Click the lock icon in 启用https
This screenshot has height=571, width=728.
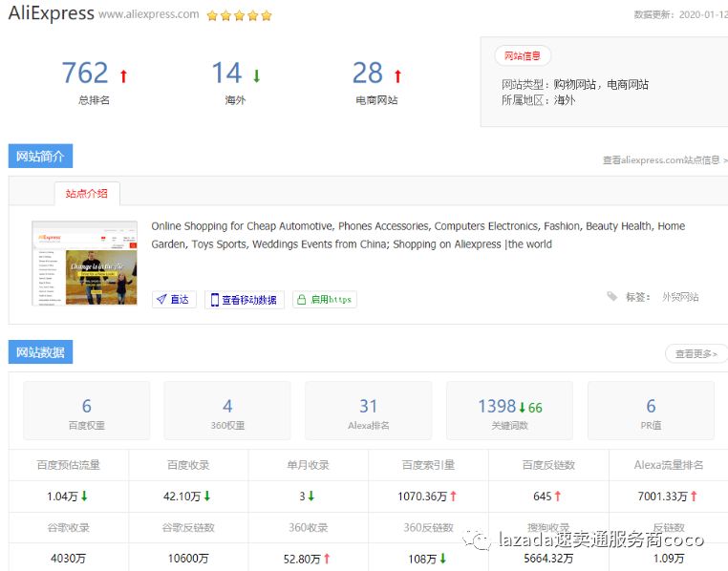(301, 300)
